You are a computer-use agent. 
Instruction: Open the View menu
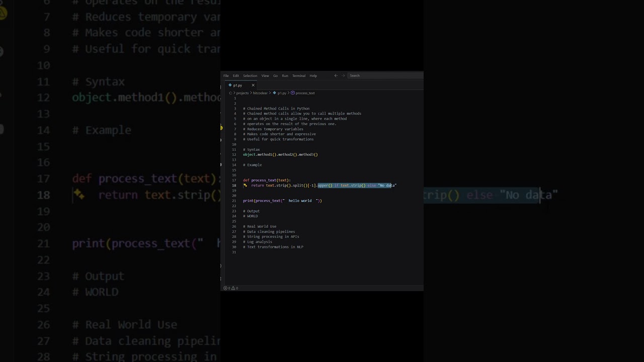pos(265,75)
